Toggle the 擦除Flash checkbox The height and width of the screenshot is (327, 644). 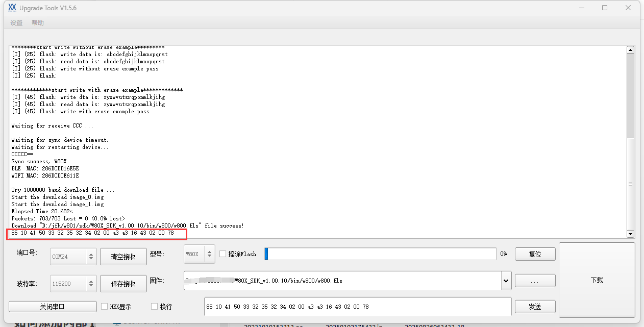(223, 254)
